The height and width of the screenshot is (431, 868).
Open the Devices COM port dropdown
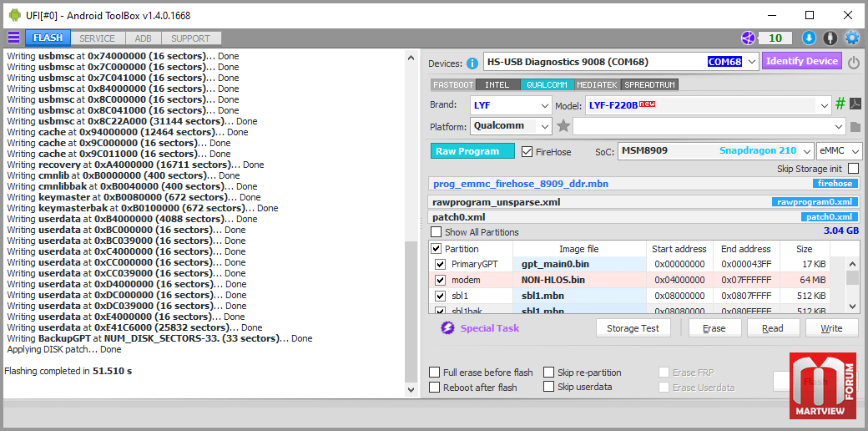[751, 62]
